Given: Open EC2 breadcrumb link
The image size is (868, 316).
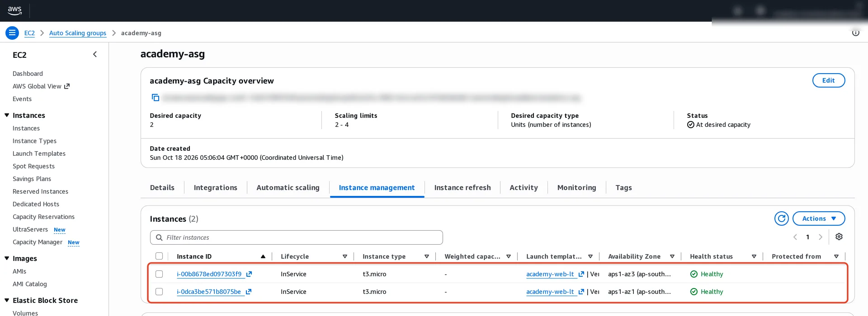Looking at the screenshot, I should tap(29, 33).
